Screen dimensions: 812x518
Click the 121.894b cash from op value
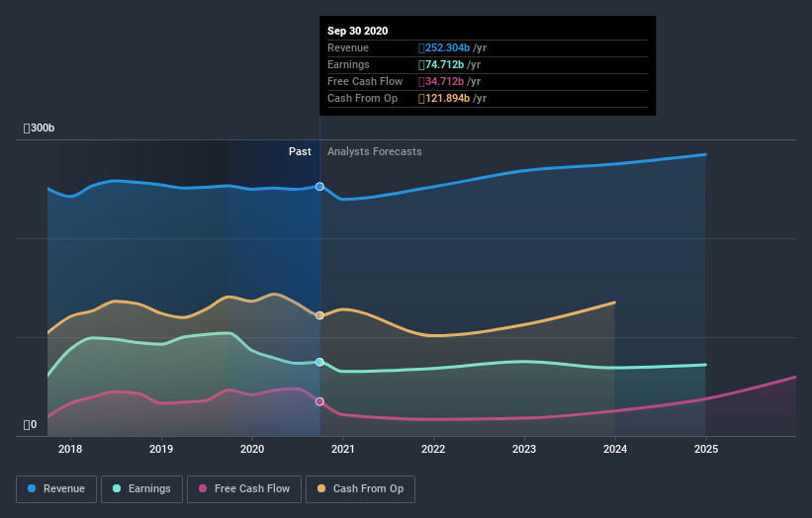[x=444, y=98]
